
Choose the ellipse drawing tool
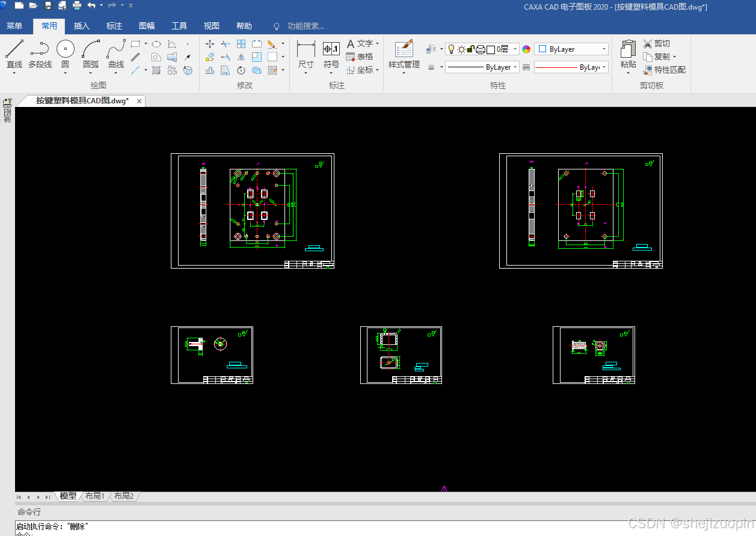tap(156, 44)
